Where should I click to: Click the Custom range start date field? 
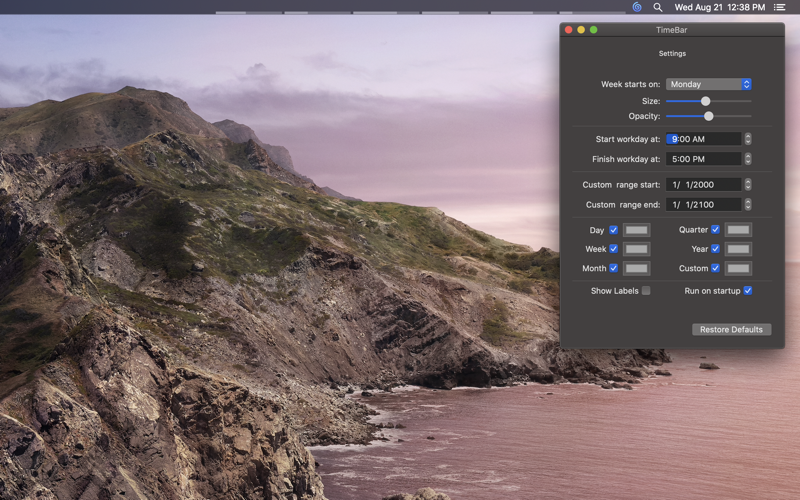[704, 185]
